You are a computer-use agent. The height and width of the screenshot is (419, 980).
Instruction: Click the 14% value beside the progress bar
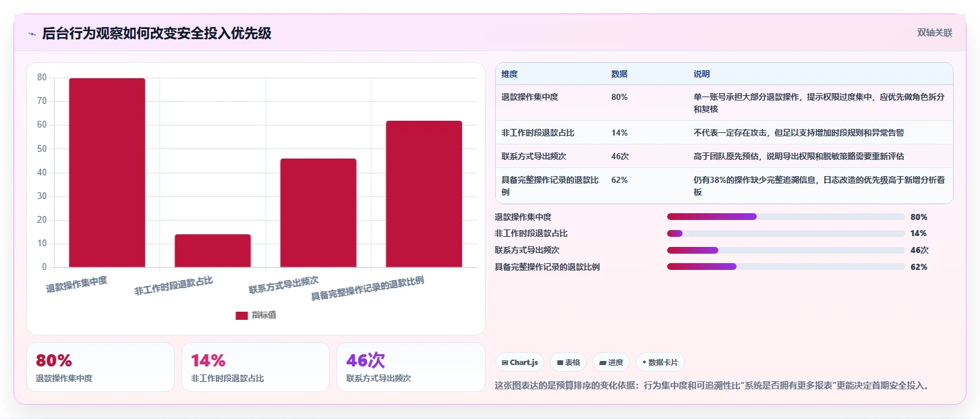click(x=919, y=233)
